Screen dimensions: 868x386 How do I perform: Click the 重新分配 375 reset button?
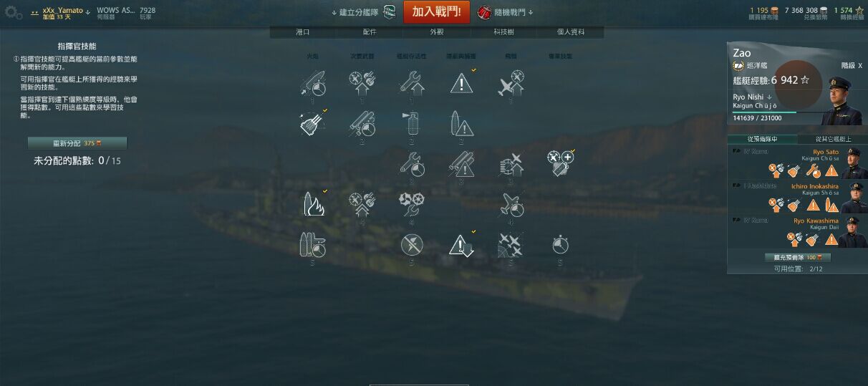(77, 143)
